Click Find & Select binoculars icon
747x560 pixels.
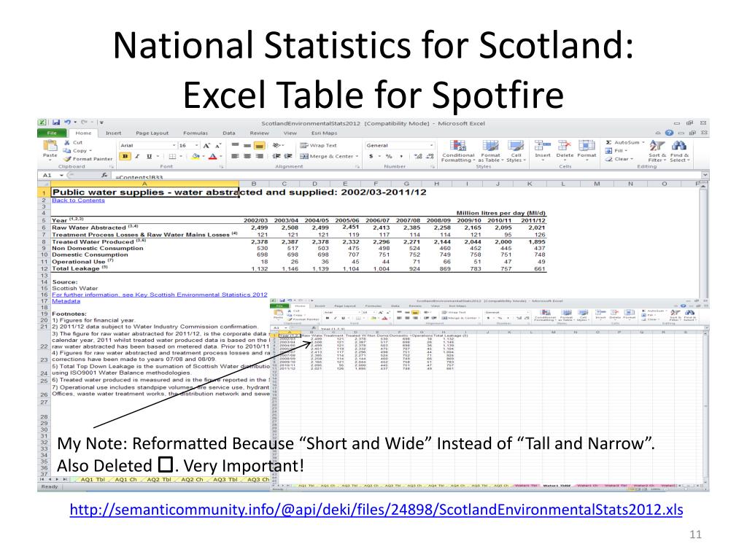(x=679, y=146)
